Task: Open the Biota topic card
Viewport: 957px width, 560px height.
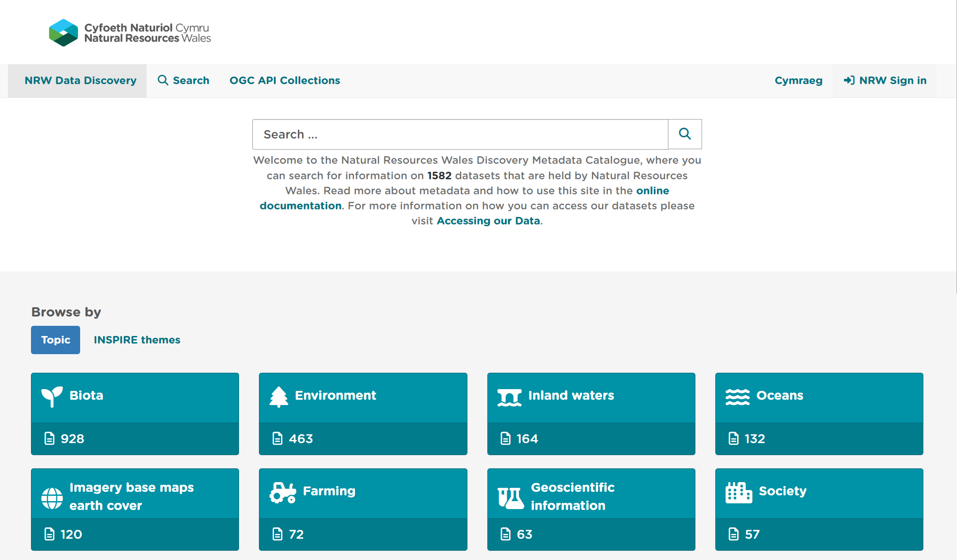Action: [x=135, y=414]
